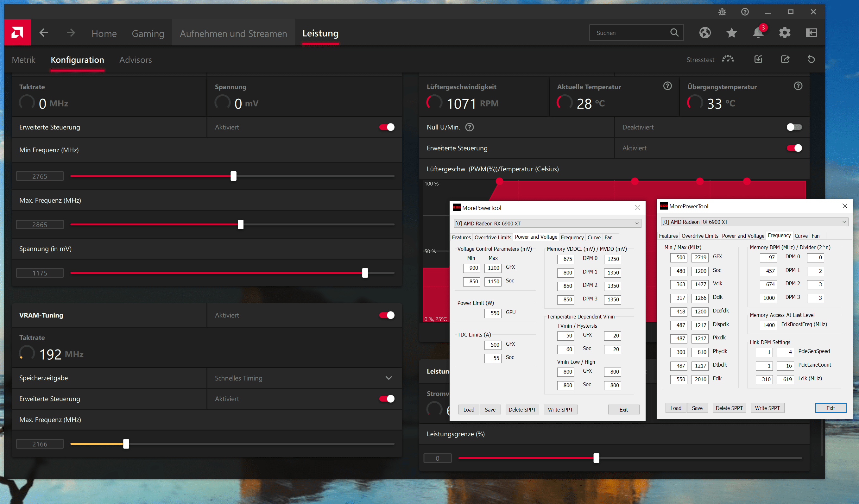Image resolution: width=859 pixels, height=504 pixels.
Task: Expand Speicherzeitgabe Schnelles Timing dropdown
Action: [x=388, y=378]
